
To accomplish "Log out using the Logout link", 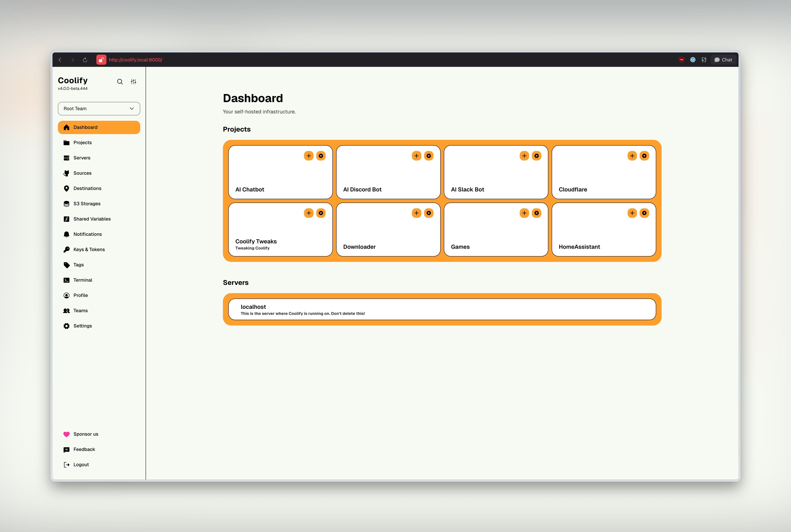I will [x=81, y=464].
